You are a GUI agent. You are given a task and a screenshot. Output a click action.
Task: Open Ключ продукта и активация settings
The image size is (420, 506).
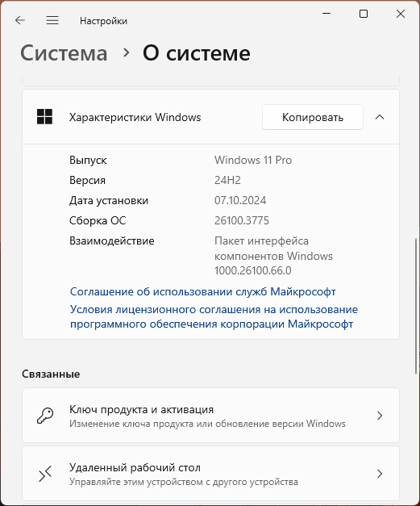(210, 416)
